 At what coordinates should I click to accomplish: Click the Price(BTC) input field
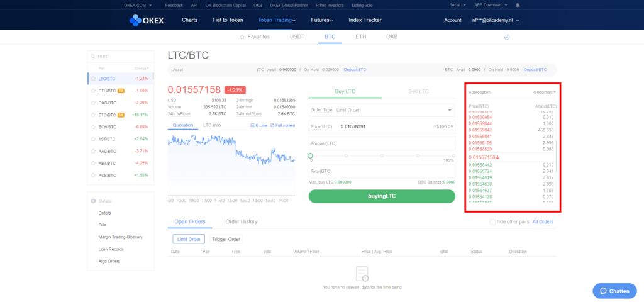[382, 127]
